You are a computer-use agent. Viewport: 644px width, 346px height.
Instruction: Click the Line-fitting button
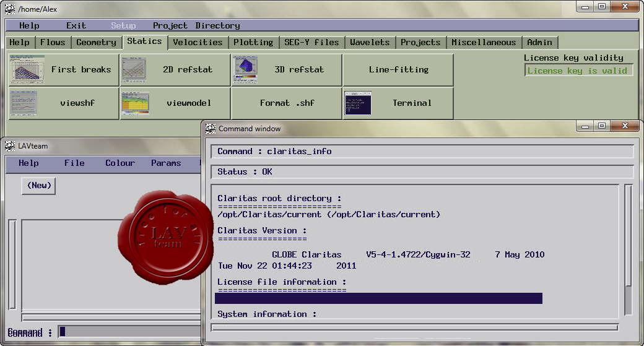coord(398,70)
